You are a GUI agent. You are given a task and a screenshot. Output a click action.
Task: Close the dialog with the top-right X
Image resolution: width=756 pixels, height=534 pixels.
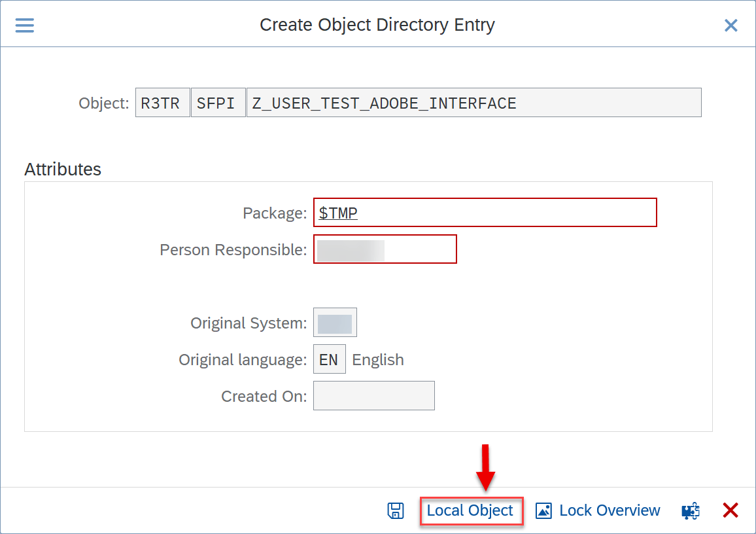[730, 26]
